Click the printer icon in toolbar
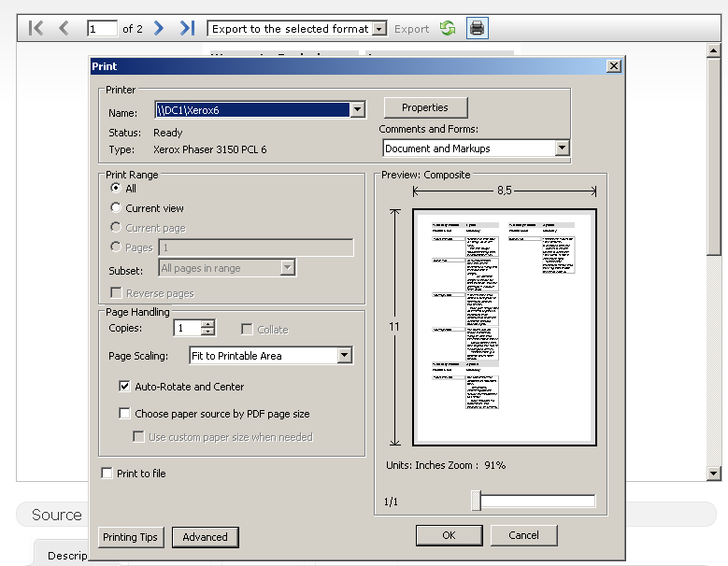728x566 pixels. pyautogui.click(x=478, y=28)
